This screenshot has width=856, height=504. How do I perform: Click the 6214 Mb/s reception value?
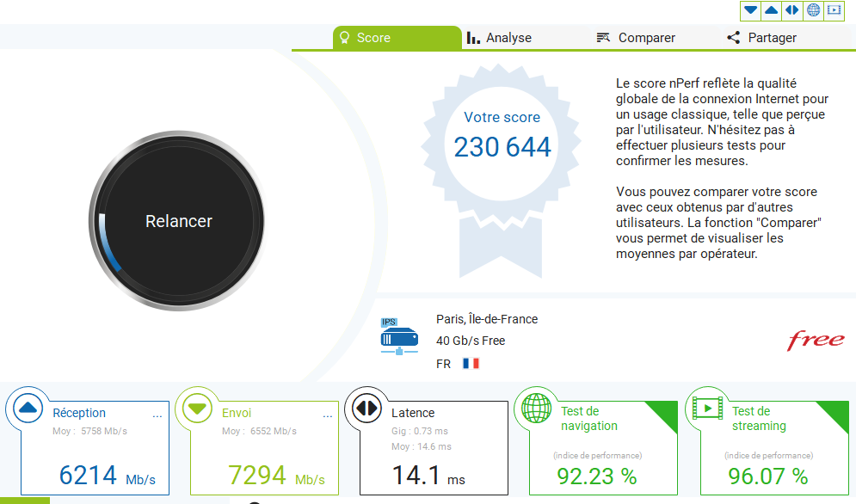point(107,475)
